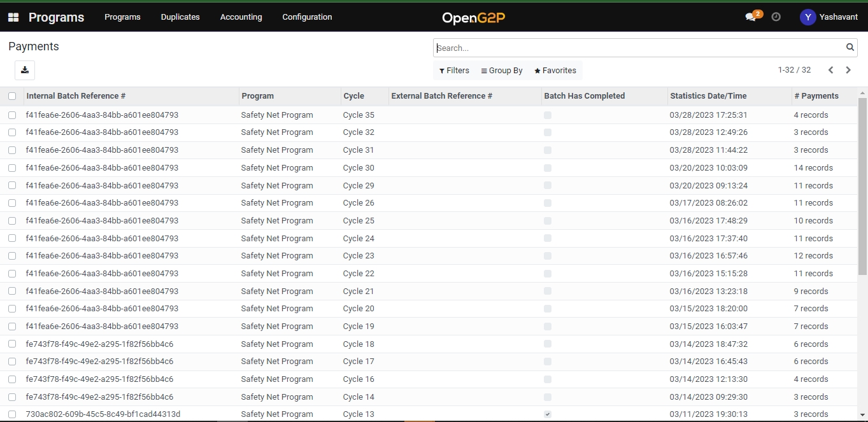The width and height of the screenshot is (868, 422).
Task: Go to next page arrow
Action: [x=848, y=70]
